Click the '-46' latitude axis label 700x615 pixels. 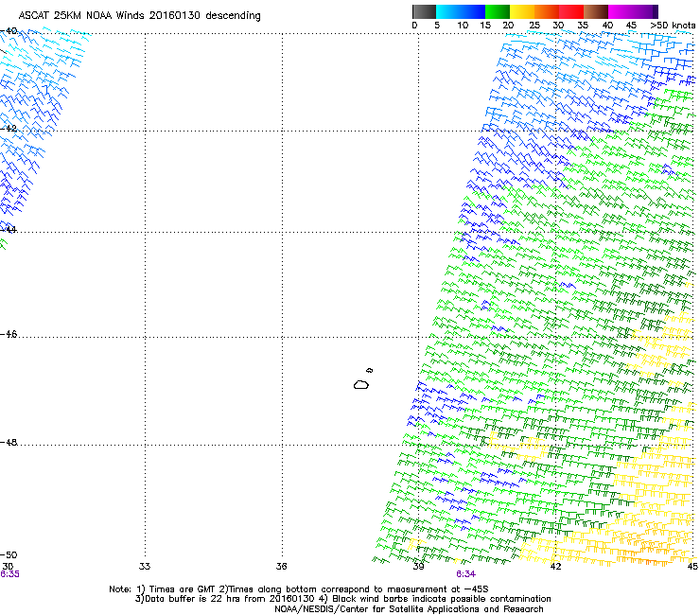[9, 335]
